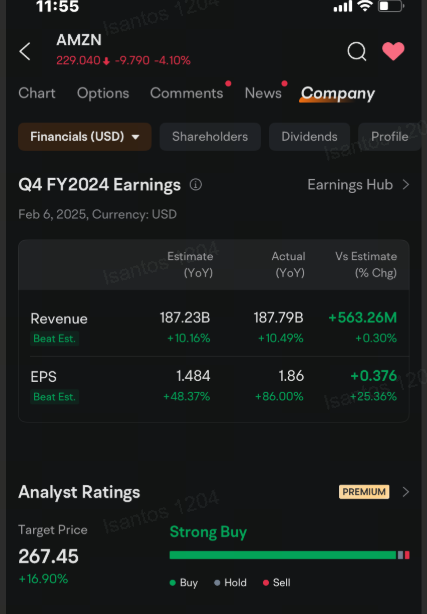Screen dimensions: 427x614
Task: Tap the info icon beside Q4 FY2024 Earnings
Action: tap(196, 184)
